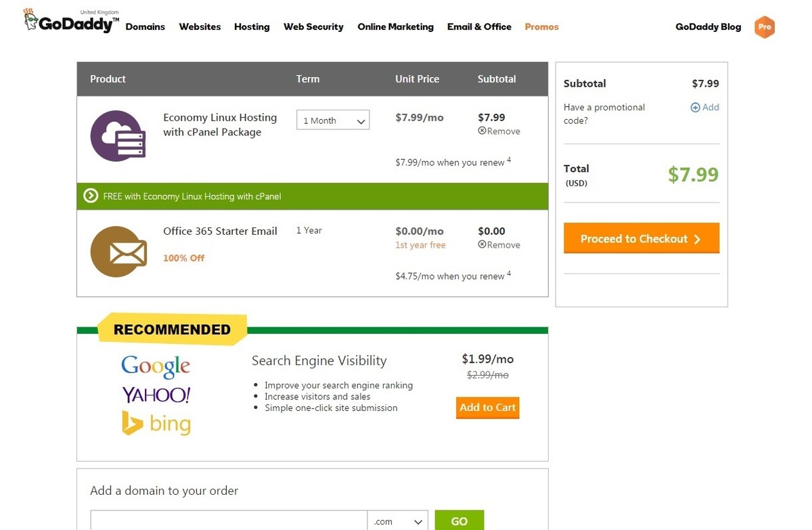The height and width of the screenshot is (530, 812).
Task: Open the Promos menu item
Action: 541,27
